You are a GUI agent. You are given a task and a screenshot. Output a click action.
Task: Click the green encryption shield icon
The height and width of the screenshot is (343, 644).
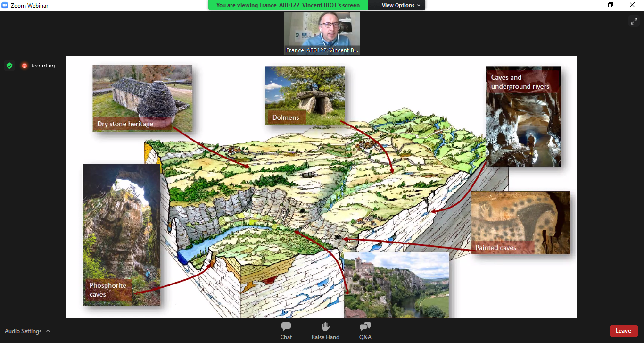tap(9, 66)
